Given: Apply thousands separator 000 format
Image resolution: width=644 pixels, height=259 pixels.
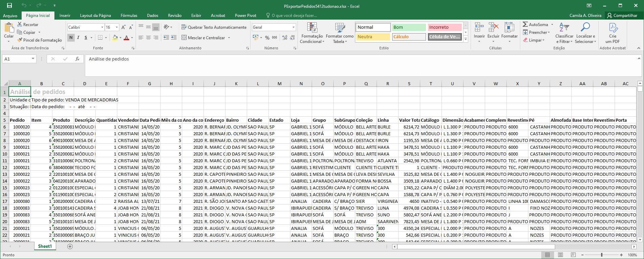Looking at the screenshot, I should tap(275, 38).
